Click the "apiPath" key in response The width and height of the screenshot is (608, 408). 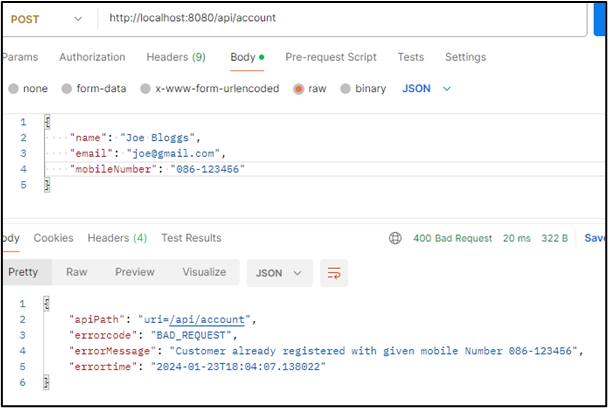click(97, 320)
